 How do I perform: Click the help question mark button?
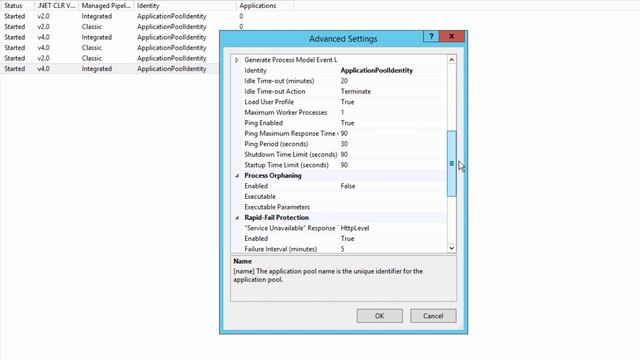(431, 36)
